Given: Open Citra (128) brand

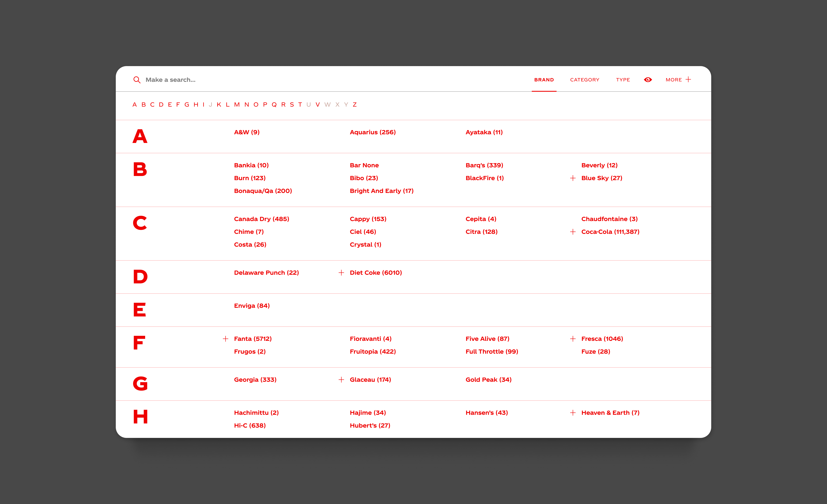Looking at the screenshot, I should [481, 232].
